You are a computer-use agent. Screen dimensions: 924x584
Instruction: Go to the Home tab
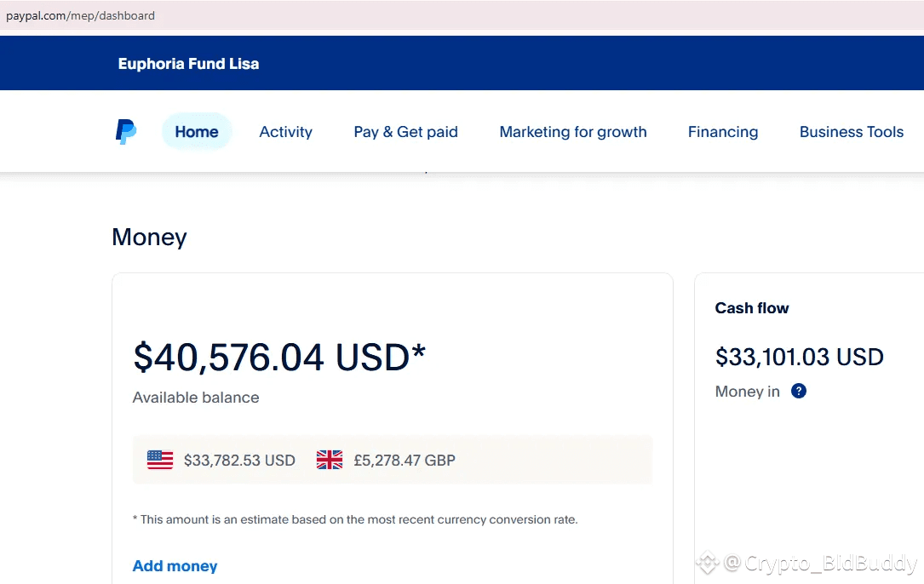[197, 132]
